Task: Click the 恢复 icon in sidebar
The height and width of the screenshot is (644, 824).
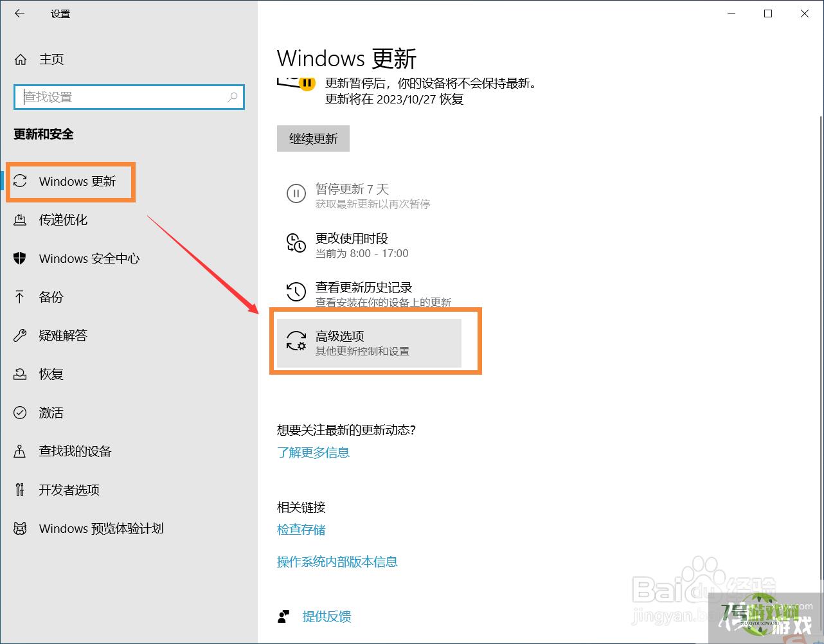Action: (20, 374)
